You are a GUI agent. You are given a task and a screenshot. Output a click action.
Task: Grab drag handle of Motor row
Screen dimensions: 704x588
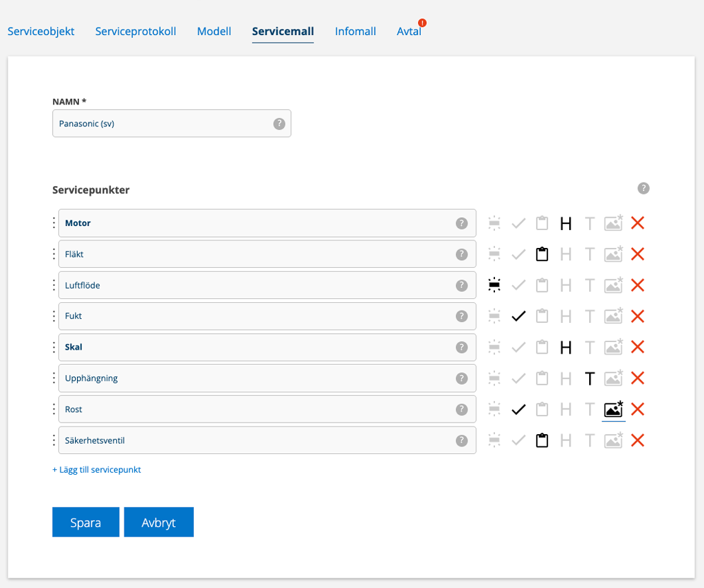point(54,223)
